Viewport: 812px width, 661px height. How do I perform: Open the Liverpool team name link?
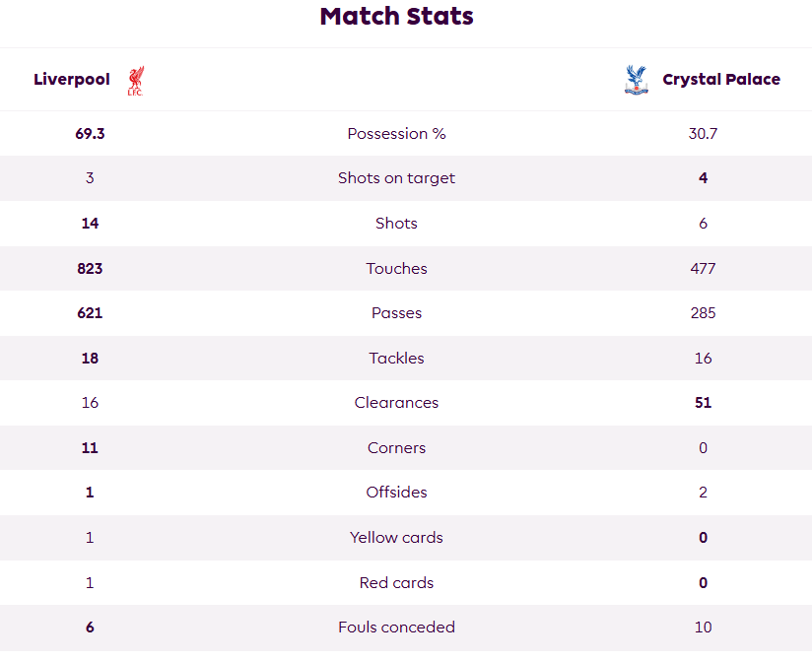(x=72, y=79)
